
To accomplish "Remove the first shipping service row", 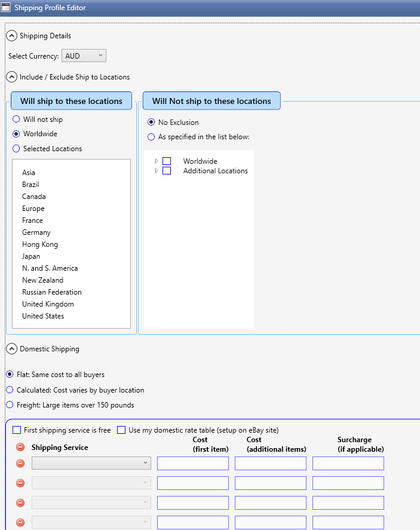I will pyautogui.click(x=20, y=464).
